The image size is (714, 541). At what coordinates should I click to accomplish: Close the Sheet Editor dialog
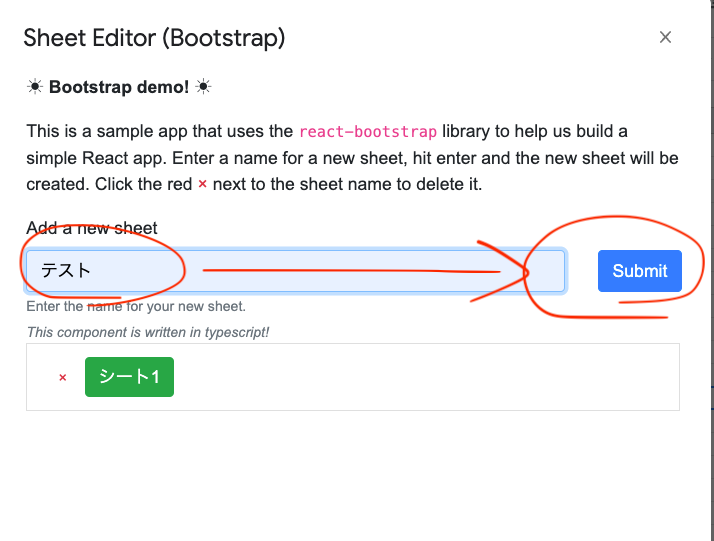pyautogui.click(x=665, y=37)
